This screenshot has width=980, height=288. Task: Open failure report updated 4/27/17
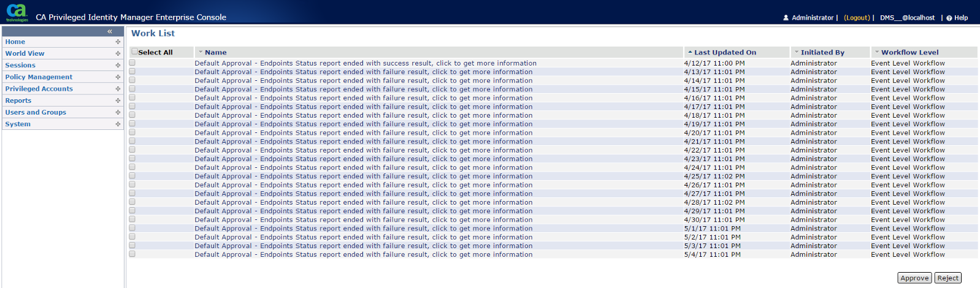click(x=364, y=194)
